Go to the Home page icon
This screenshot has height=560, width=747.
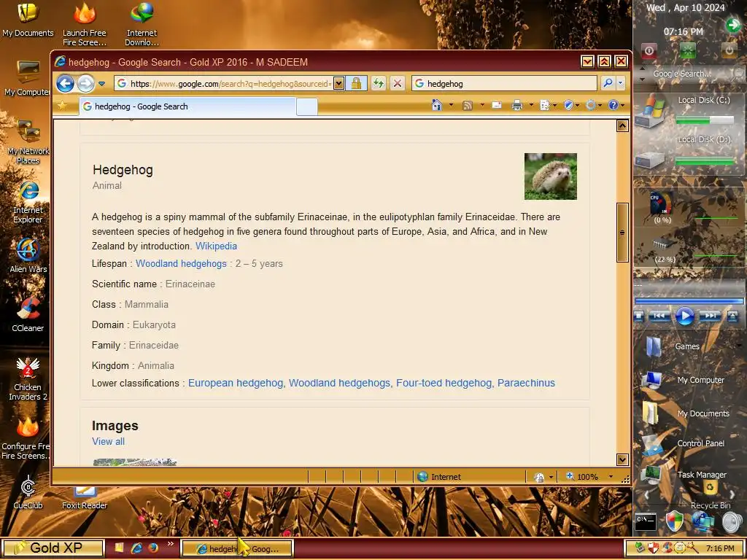tap(437, 105)
